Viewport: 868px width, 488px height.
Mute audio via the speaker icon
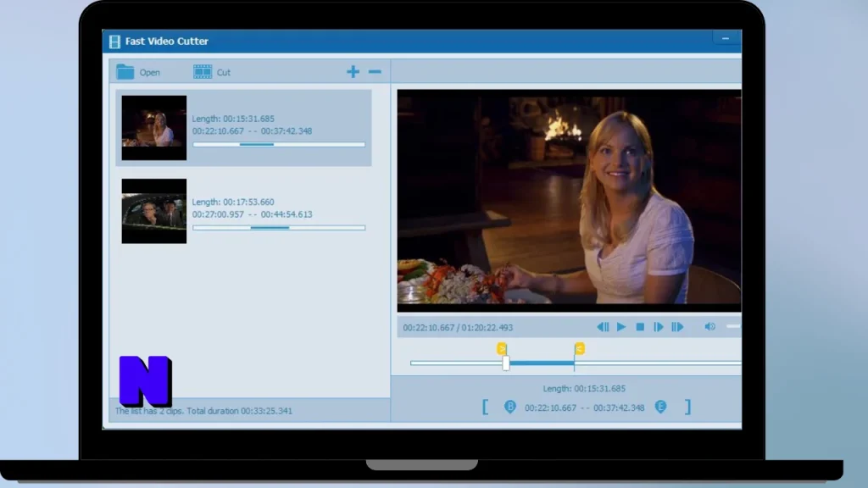709,326
